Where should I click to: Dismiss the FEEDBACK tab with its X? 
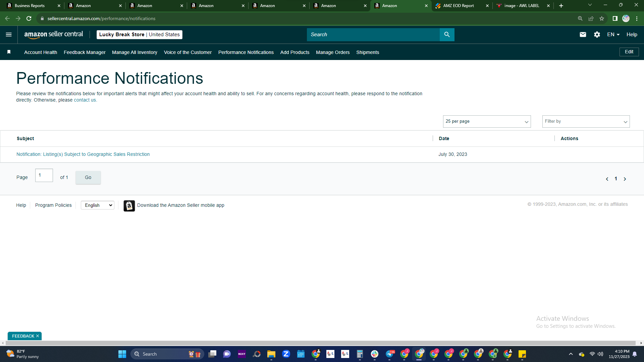coord(38,336)
